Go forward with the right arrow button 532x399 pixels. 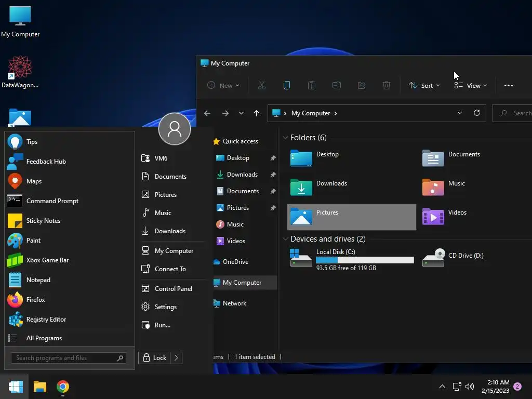(225, 113)
